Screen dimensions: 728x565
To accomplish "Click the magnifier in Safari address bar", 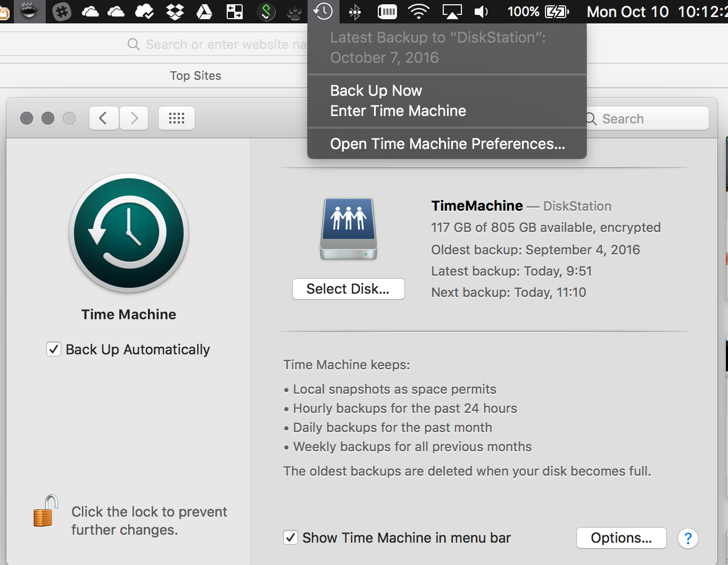I will (134, 44).
